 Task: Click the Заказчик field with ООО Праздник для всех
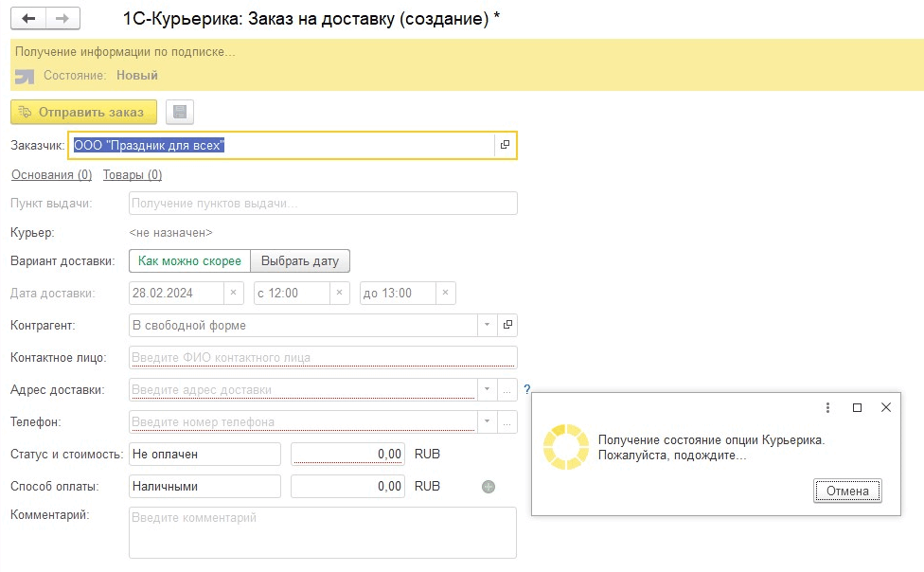(281, 145)
